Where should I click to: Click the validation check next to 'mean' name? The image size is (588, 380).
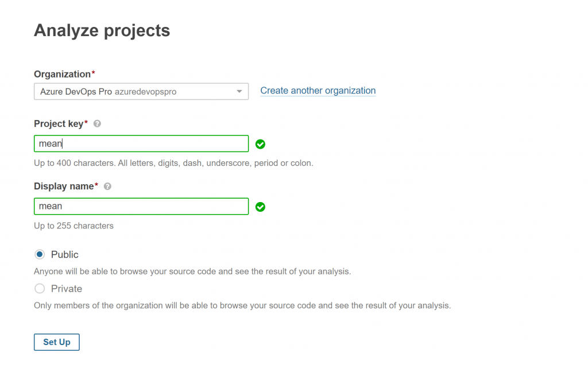click(260, 207)
